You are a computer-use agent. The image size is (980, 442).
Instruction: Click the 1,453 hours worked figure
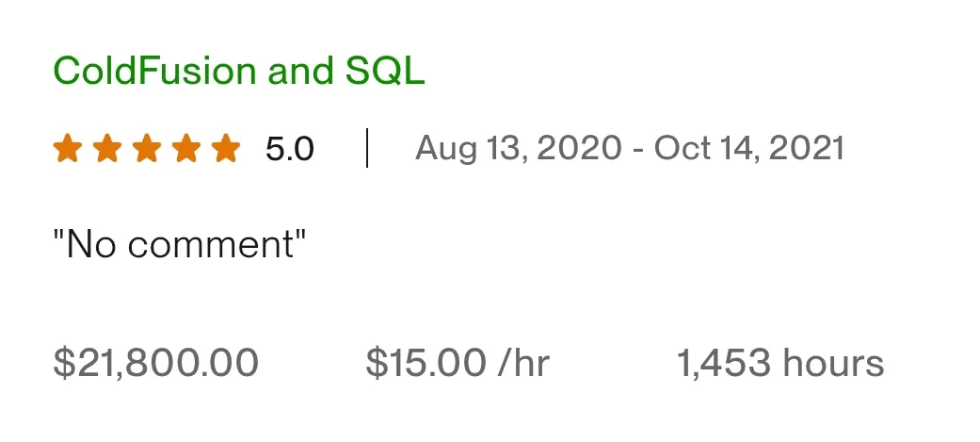[x=725, y=363]
